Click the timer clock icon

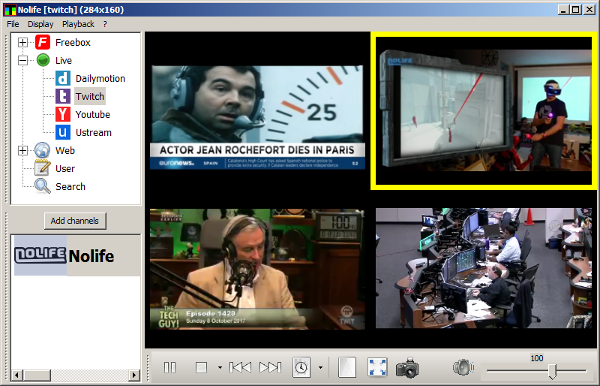(302, 368)
